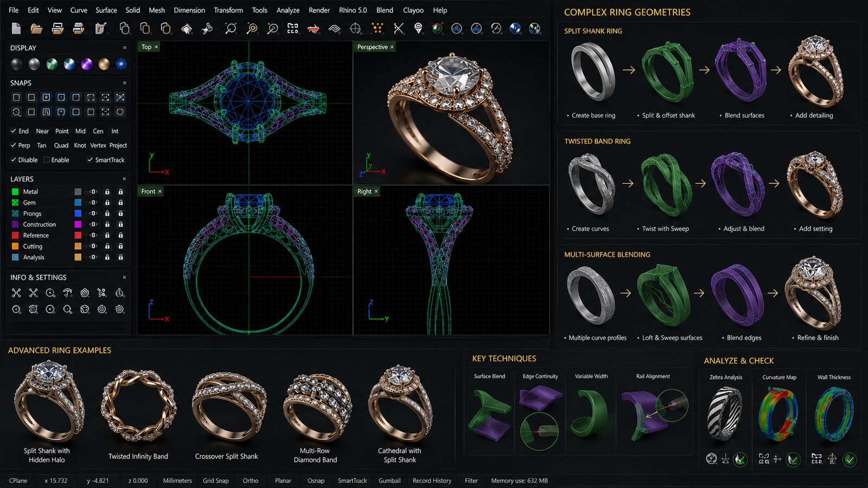Image resolution: width=868 pixels, height=488 pixels.
Task: Click green checkmark icon under Zebra Analysis
Action: (x=740, y=460)
